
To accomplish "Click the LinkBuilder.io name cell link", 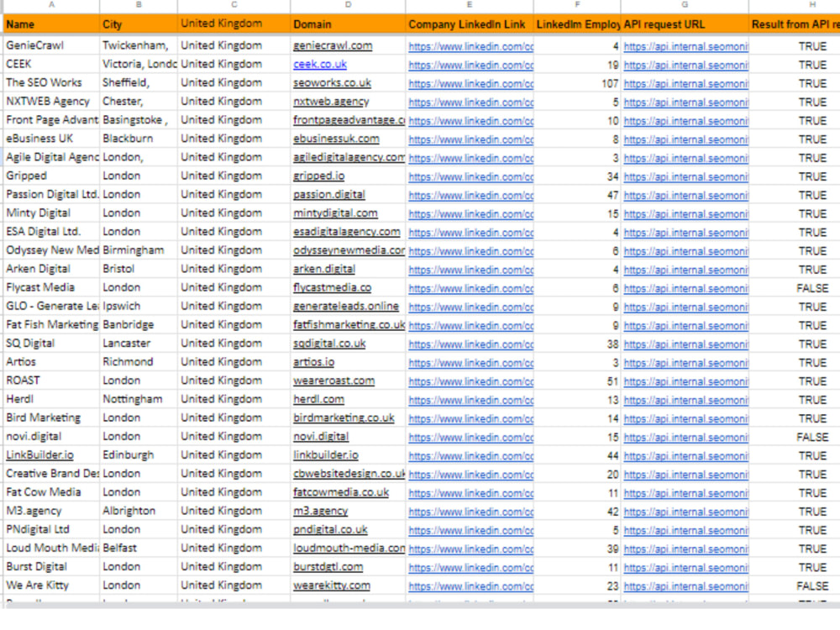I will [x=39, y=455].
